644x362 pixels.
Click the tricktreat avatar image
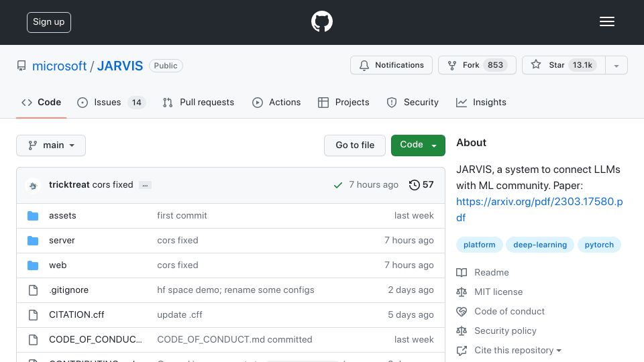pos(33,186)
